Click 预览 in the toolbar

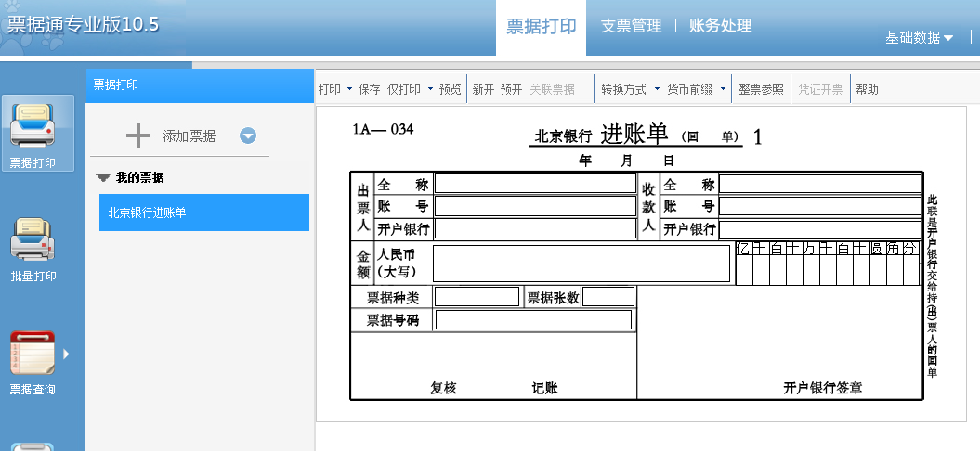(x=450, y=89)
